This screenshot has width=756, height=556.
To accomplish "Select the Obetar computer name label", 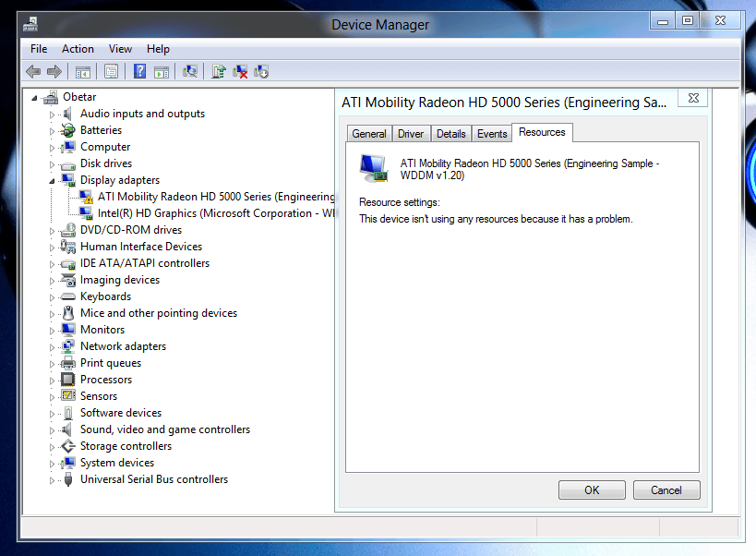I will coord(79,97).
